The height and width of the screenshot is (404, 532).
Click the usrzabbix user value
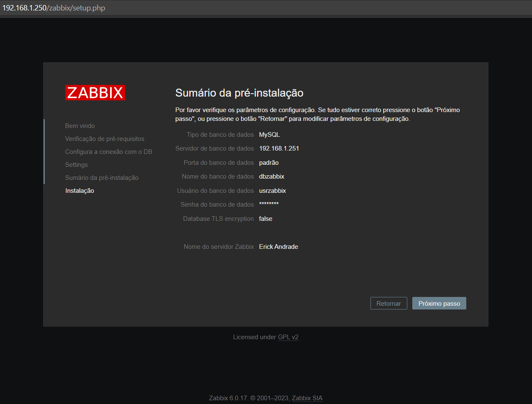[x=272, y=191]
